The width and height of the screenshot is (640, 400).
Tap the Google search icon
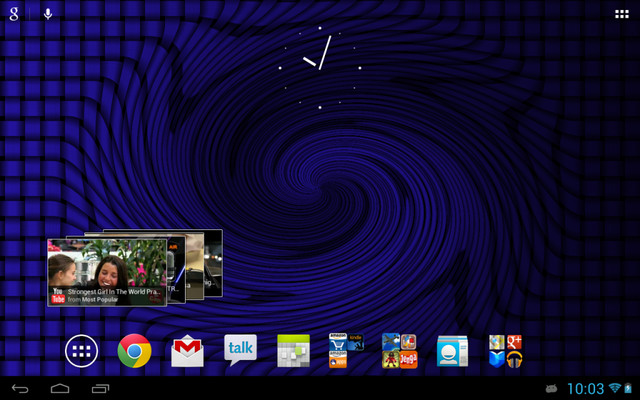[x=14, y=14]
